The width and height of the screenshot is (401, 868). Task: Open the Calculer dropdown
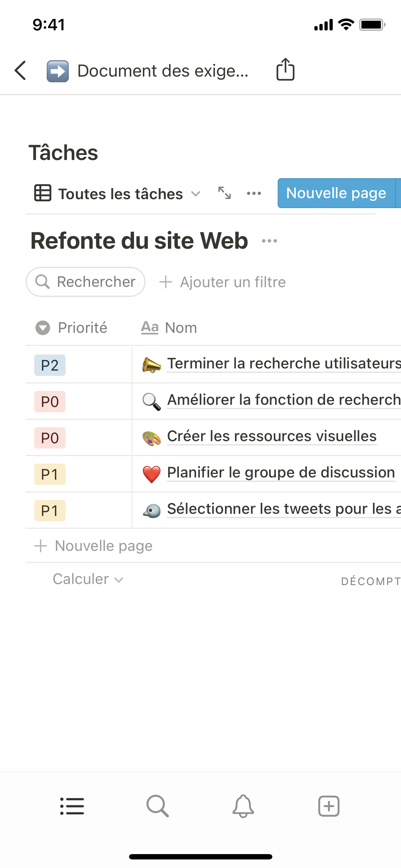tap(88, 579)
